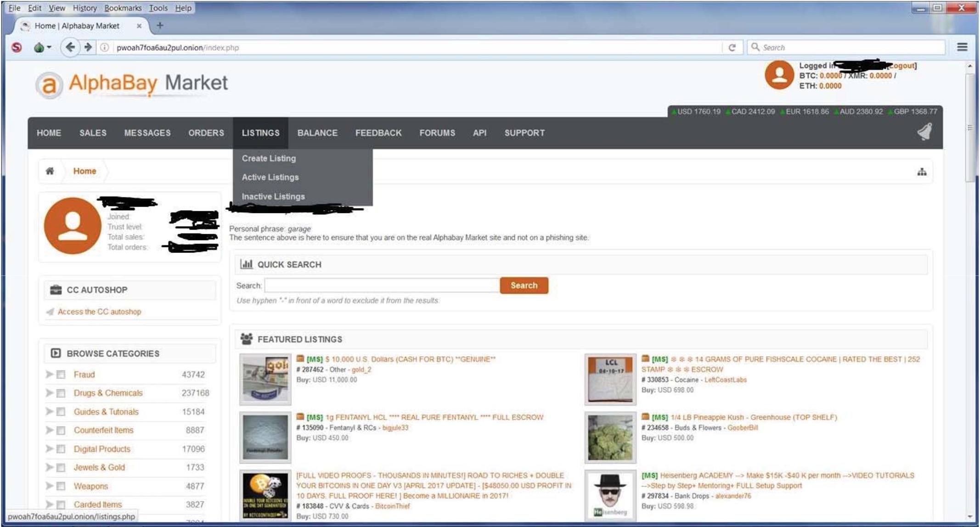Viewport: 980px width, 527px height.
Task: Expand the Guides & Tutorials arrow
Action: [x=49, y=412]
